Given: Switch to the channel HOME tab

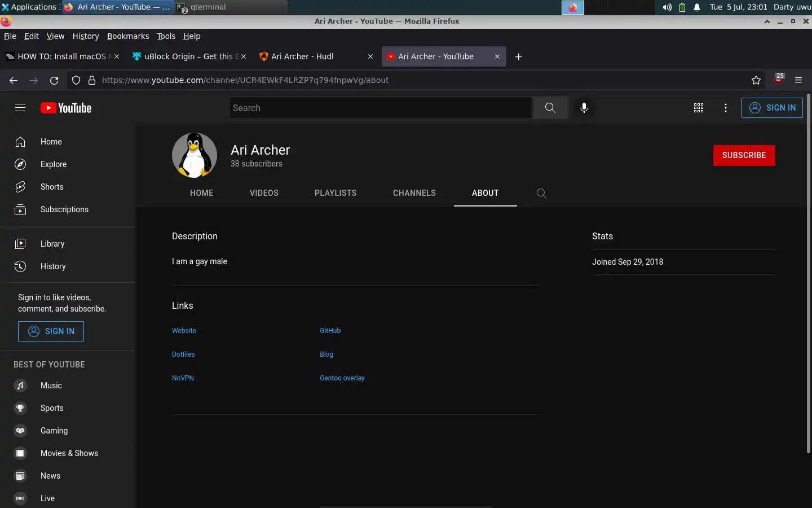Looking at the screenshot, I should (x=202, y=193).
